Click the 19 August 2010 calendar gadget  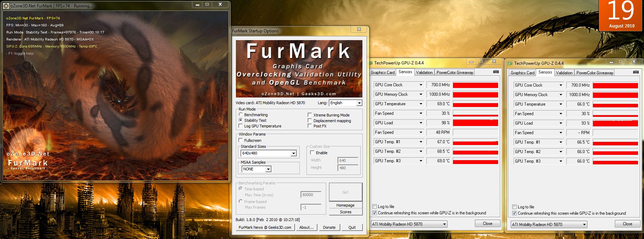[621, 15]
